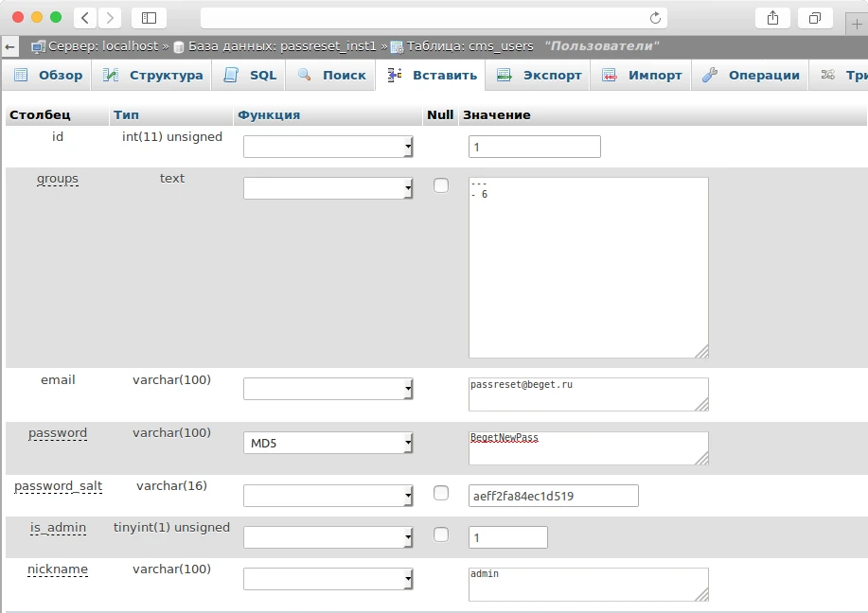Click the password value field BegetNewPass
This screenshot has width=868, height=613.
click(587, 447)
